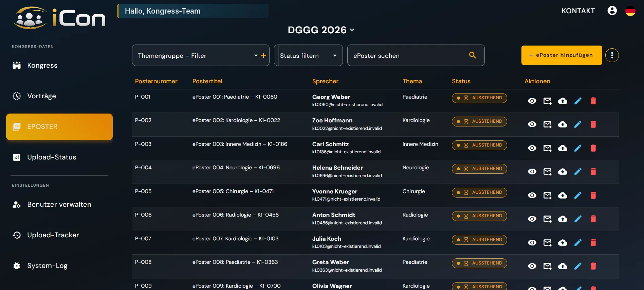This screenshot has width=644, height=290.
Task: Click the search magnifier icon
Action: (473, 55)
